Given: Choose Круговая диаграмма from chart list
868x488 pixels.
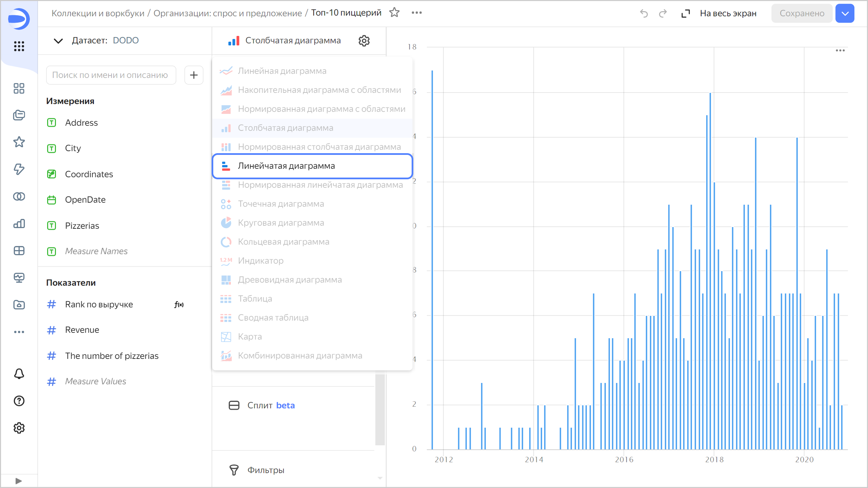Looking at the screenshot, I should [x=281, y=223].
